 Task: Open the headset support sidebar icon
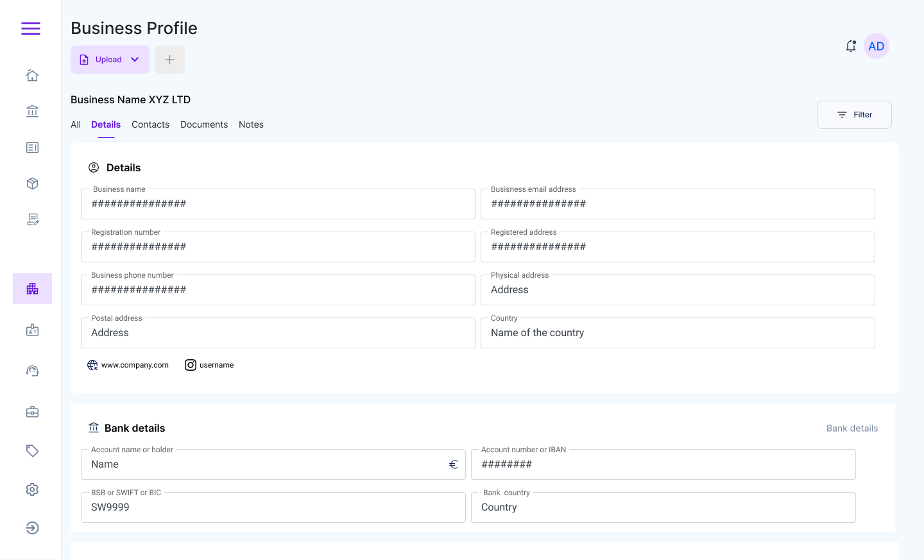32,370
